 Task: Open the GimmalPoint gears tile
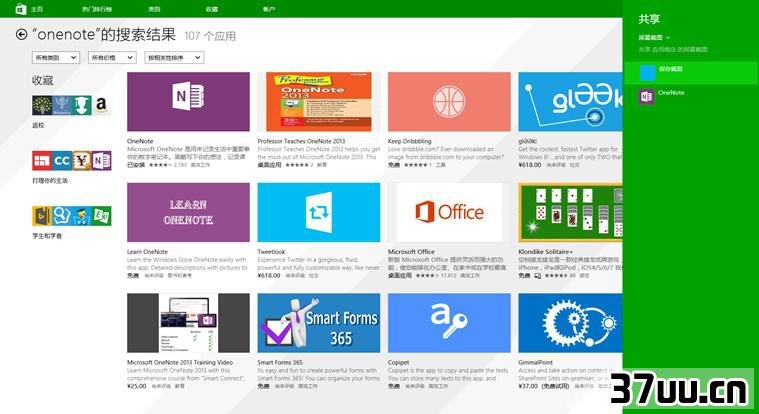(570, 323)
